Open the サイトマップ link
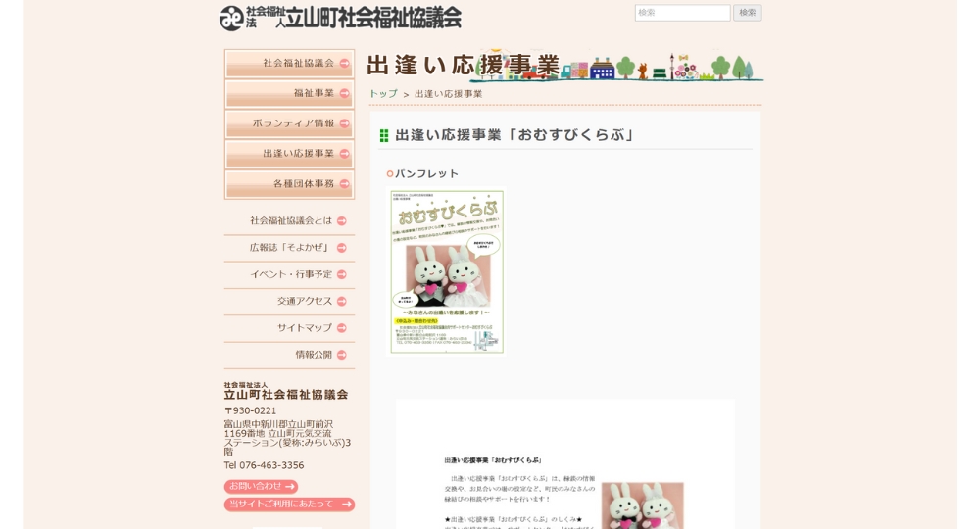 coord(304,328)
